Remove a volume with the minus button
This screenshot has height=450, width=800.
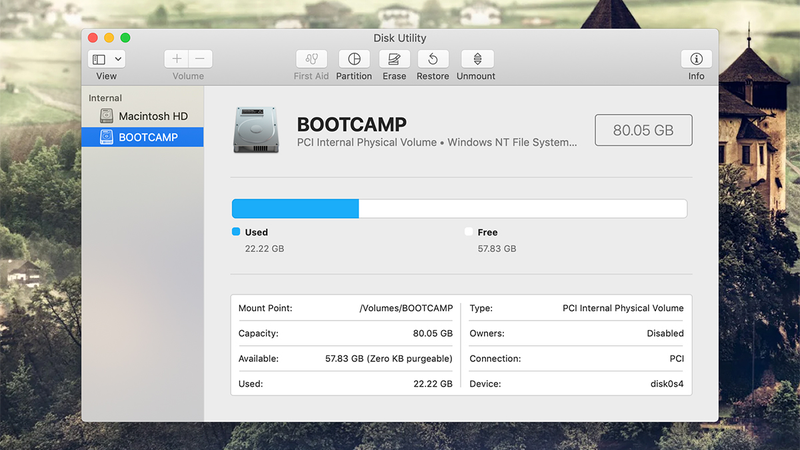point(200,59)
